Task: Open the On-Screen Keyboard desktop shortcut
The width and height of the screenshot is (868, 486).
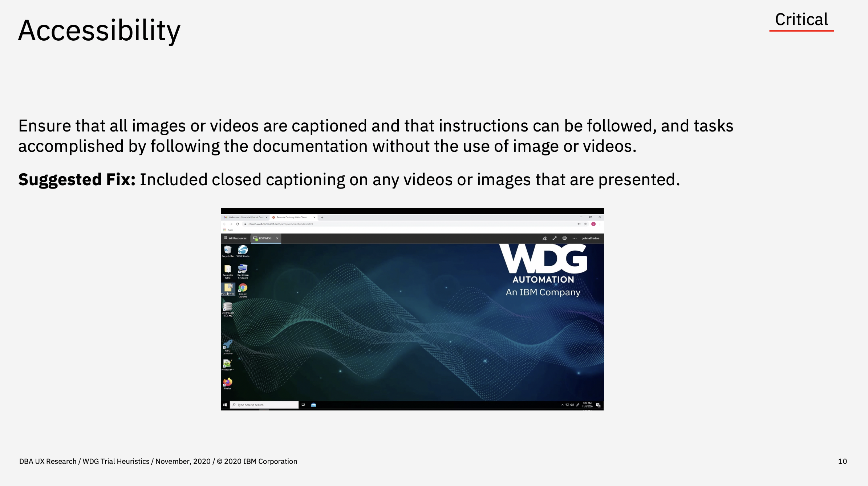Action: [x=243, y=271]
